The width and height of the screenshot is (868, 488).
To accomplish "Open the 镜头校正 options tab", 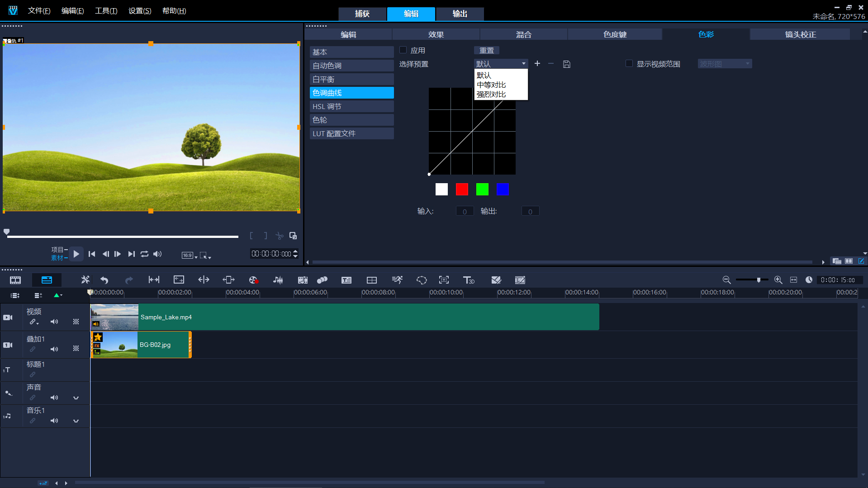I will (800, 34).
